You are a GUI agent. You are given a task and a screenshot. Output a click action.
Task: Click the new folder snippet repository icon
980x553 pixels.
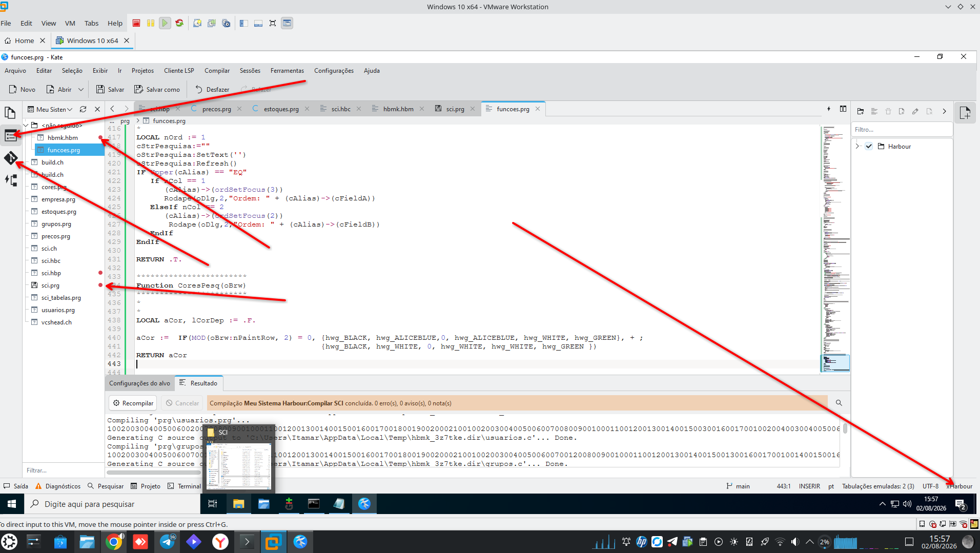[x=861, y=111]
